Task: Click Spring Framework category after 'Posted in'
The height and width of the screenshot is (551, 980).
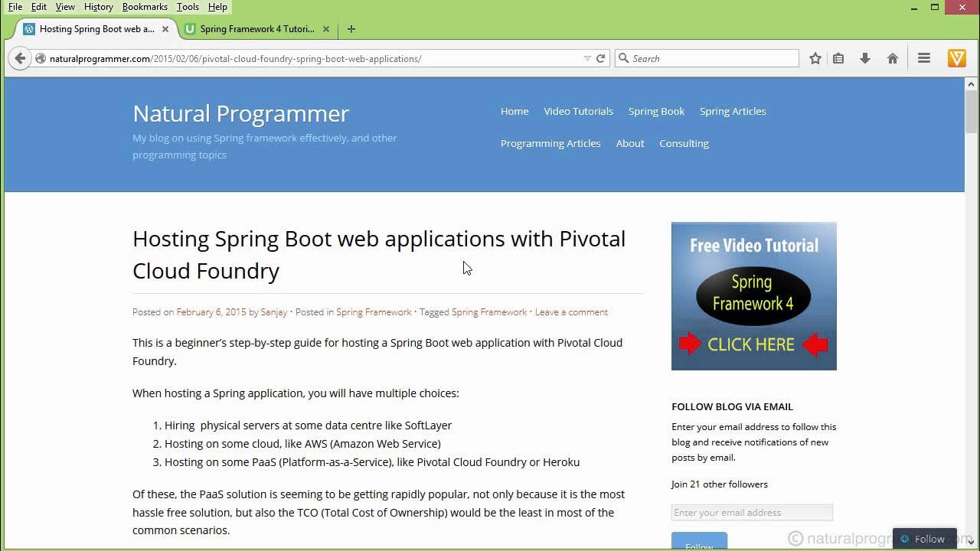Action: [x=374, y=312]
